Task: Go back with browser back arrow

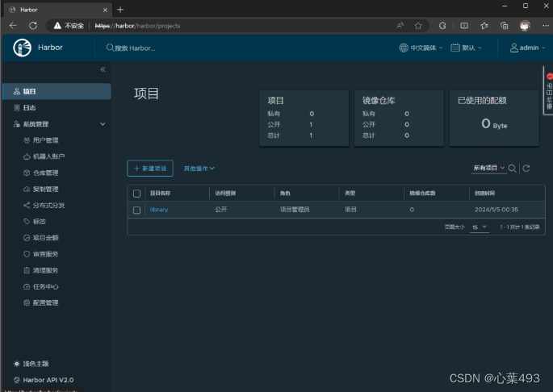Action: (x=13, y=26)
